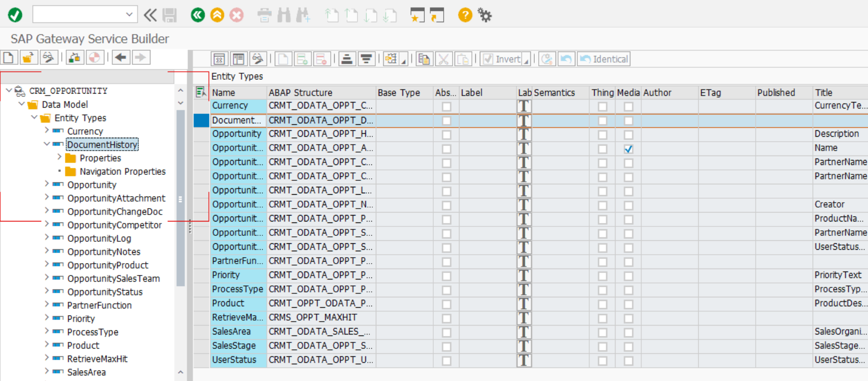Viewport: 868px width, 381px height.
Task: Click the Create New Session window icon
Action: pos(417,15)
